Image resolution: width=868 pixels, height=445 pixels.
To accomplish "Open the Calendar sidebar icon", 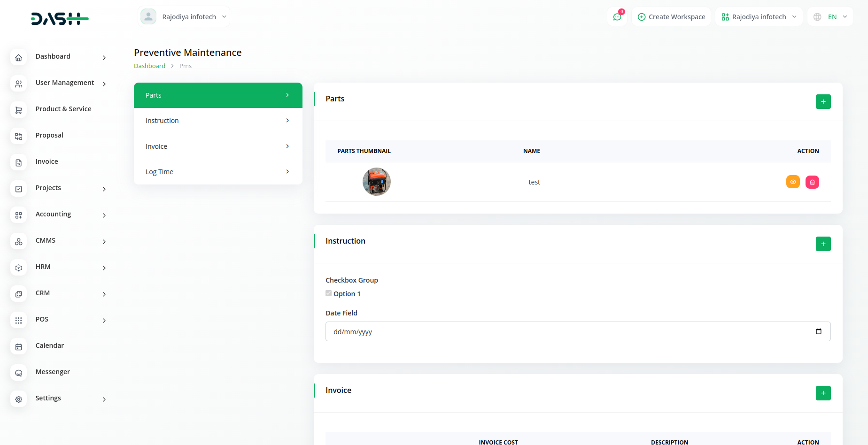I will (x=19, y=347).
